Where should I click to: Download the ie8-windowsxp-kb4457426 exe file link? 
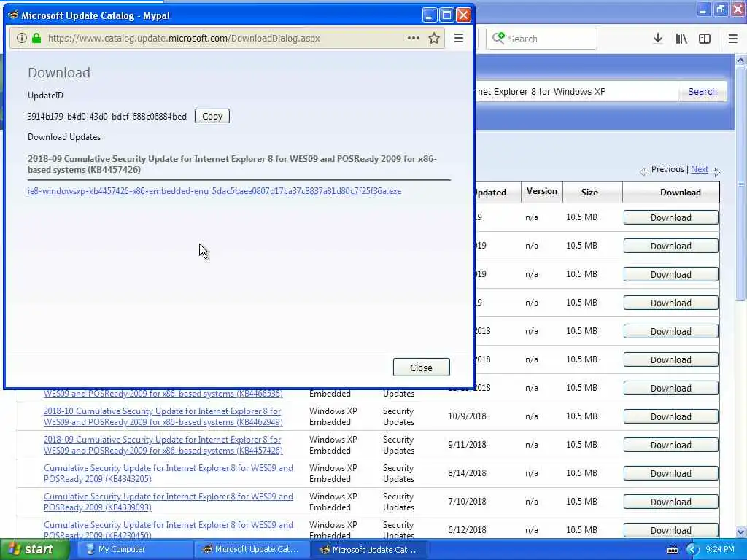tap(214, 191)
